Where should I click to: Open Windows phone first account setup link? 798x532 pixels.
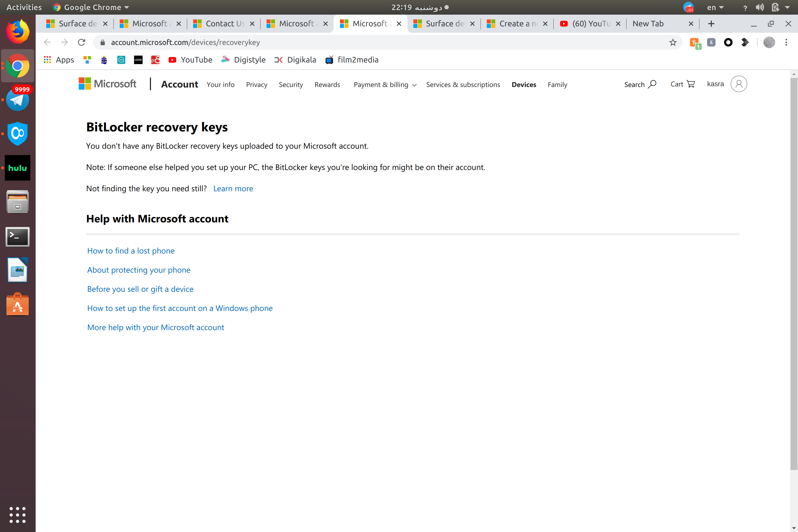pos(180,308)
